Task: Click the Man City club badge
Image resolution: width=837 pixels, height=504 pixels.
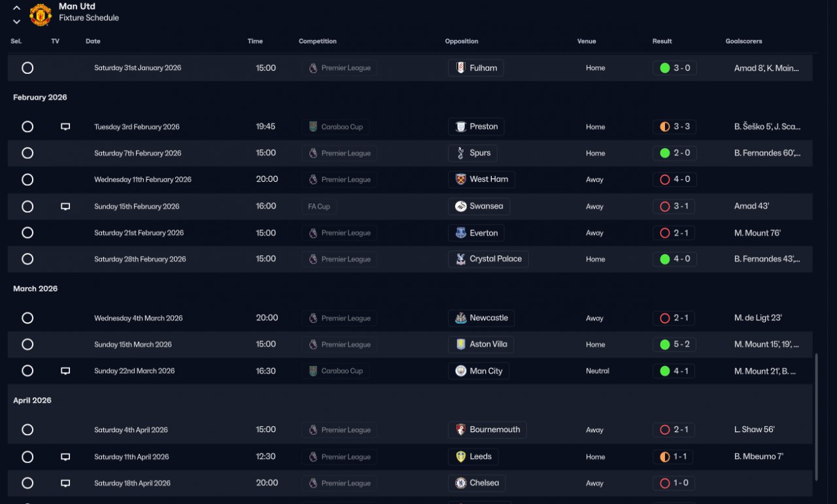Action: pyautogui.click(x=460, y=371)
